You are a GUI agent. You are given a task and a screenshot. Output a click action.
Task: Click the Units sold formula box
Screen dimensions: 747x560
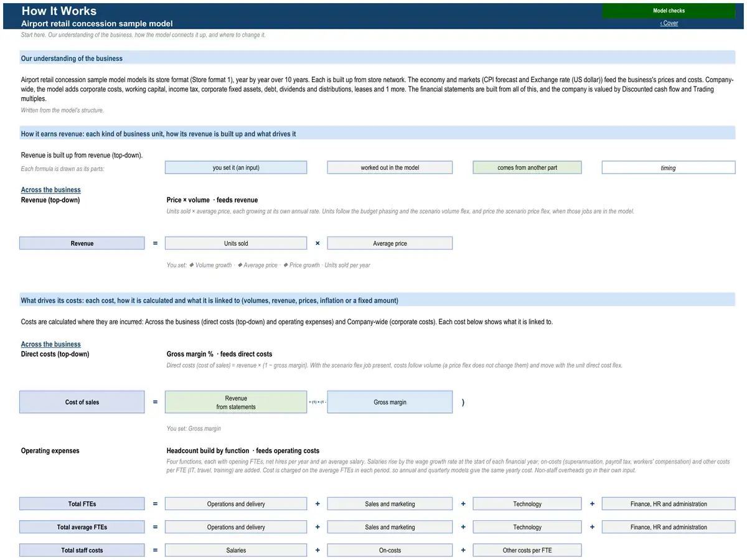click(236, 243)
